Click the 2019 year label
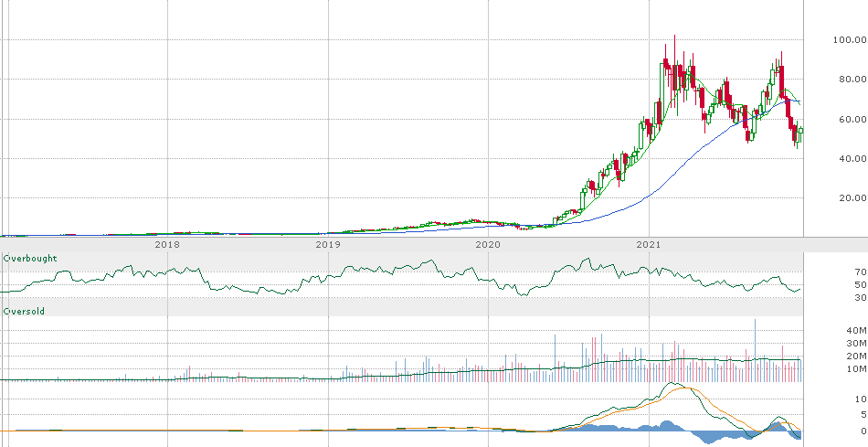 coord(327,244)
